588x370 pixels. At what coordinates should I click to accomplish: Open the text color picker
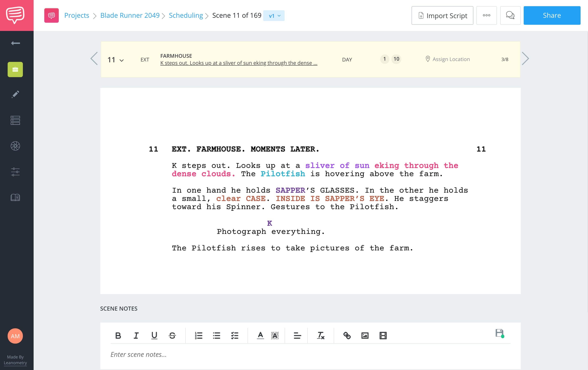pos(261,336)
